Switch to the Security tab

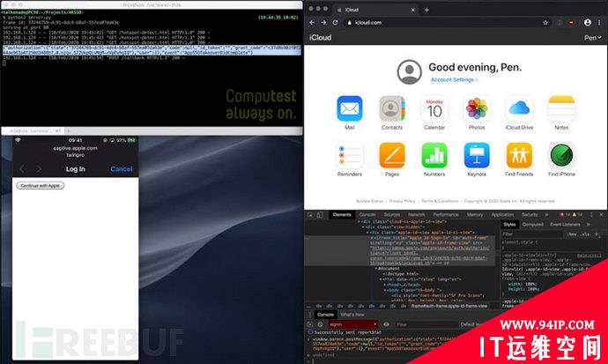[530, 214]
